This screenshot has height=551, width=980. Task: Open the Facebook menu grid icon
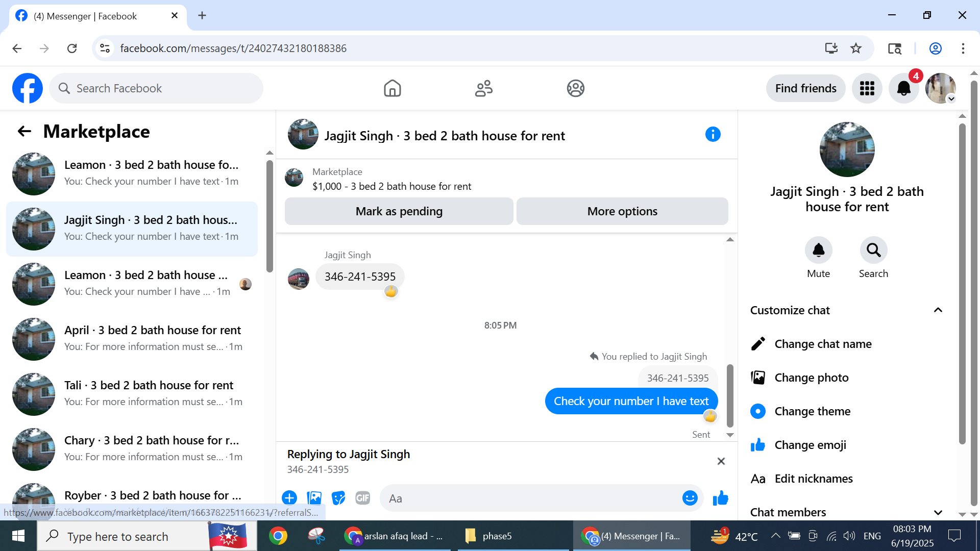867,88
